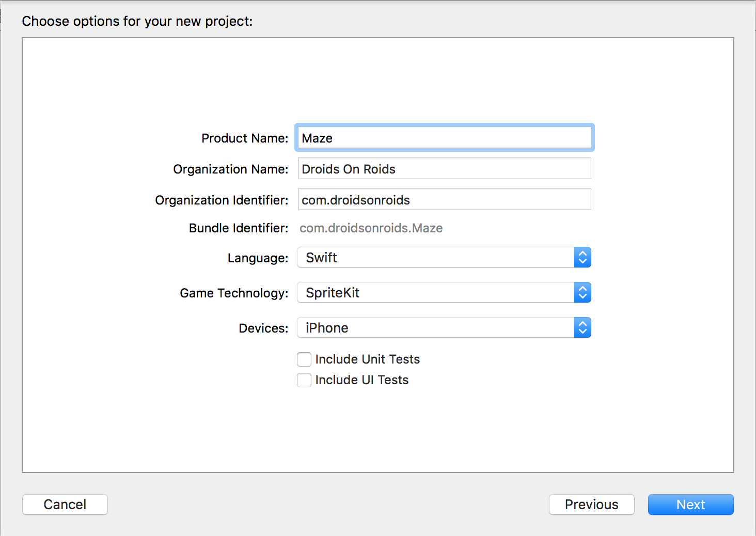Image resolution: width=756 pixels, height=536 pixels.
Task: Click the Organization Identifier label
Action: [222, 200]
